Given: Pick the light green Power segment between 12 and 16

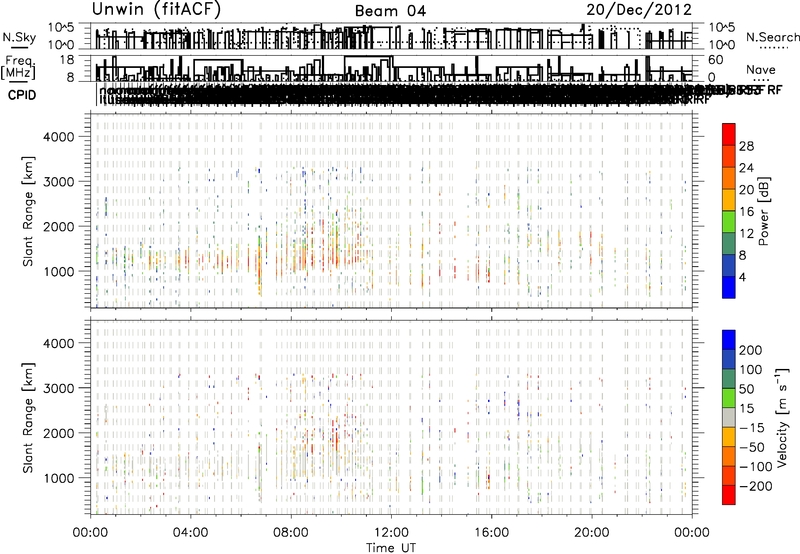Looking at the screenshot, I should click(x=729, y=221).
